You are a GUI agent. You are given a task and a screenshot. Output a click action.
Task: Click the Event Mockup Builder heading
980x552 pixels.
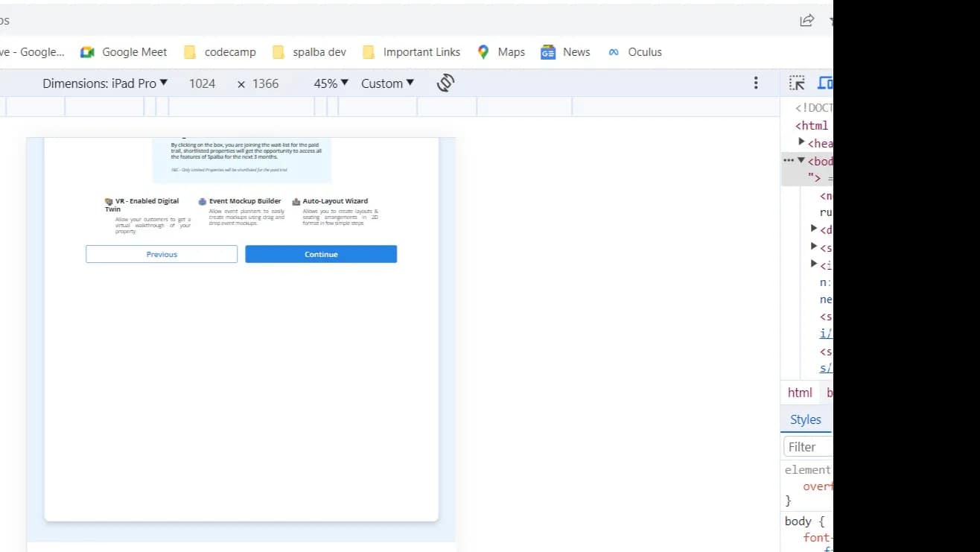pos(245,201)
